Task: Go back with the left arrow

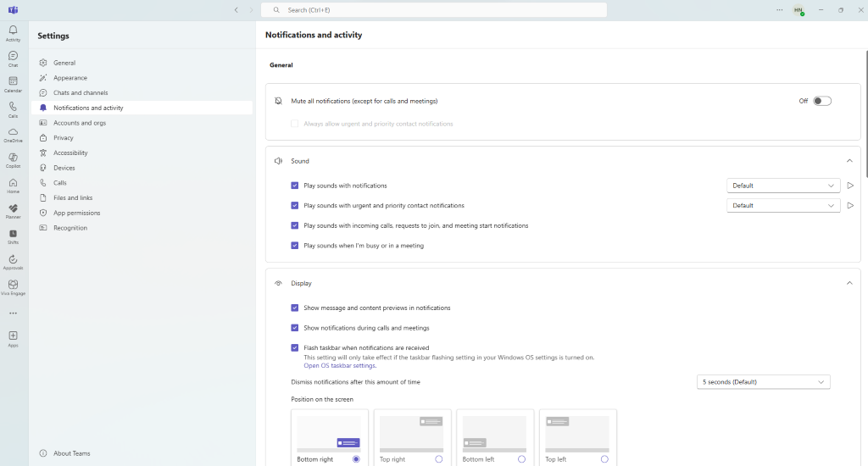Action: coord(236,10)
